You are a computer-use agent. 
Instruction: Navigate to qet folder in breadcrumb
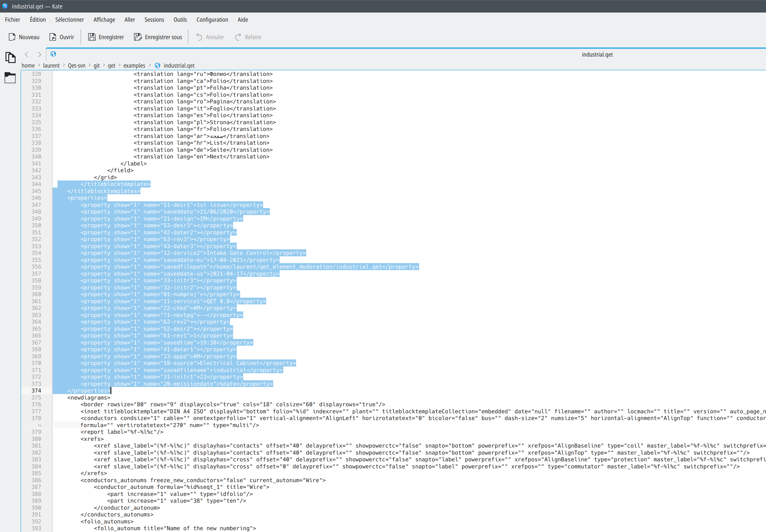coord(112,66)
